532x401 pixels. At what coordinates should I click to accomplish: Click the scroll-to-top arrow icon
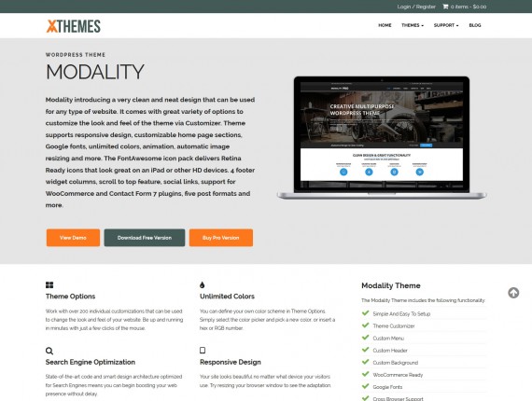(513, 293)
